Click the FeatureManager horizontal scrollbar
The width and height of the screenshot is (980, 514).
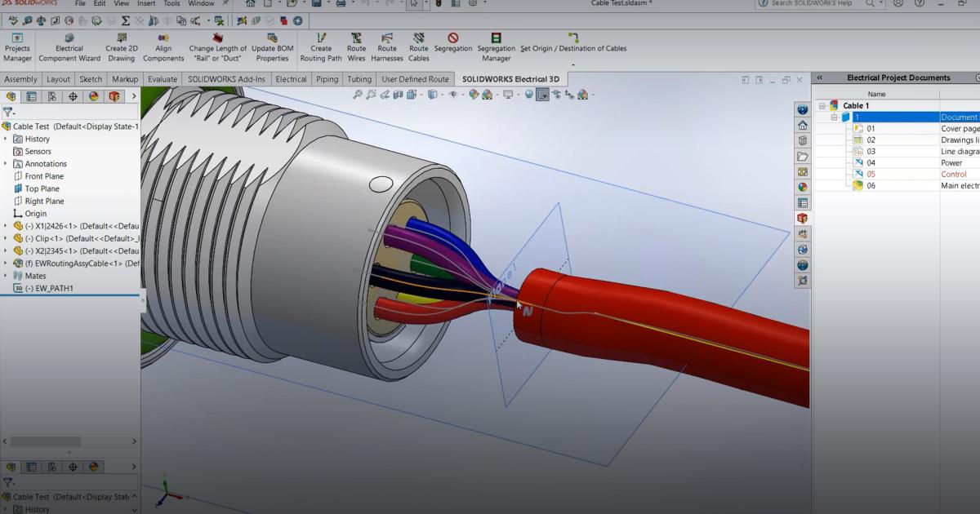(x=45, y=441)
